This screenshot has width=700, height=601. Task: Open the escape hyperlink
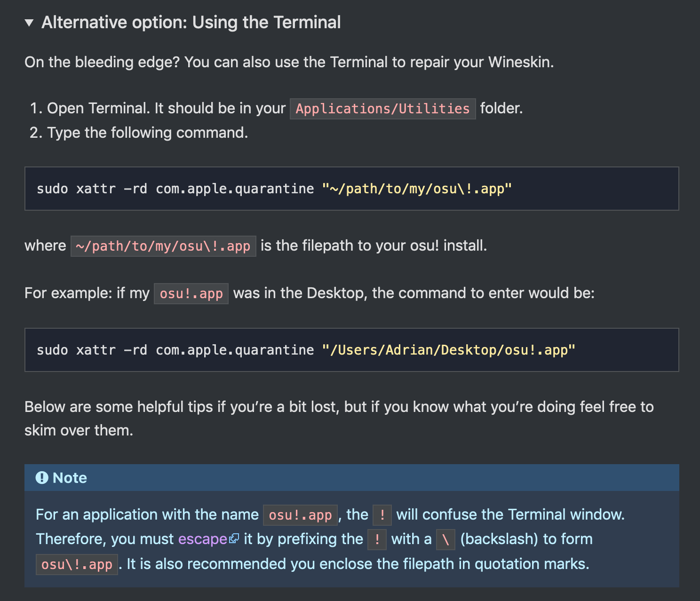click(203, 539)
